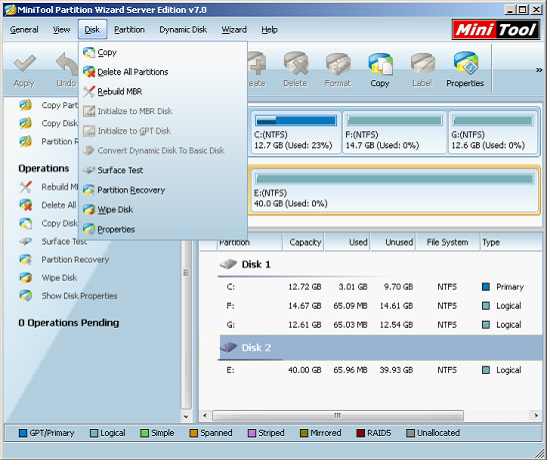This screenshot has width=547, height=460.
Task: Sort by Used column header
Action: 347,242
